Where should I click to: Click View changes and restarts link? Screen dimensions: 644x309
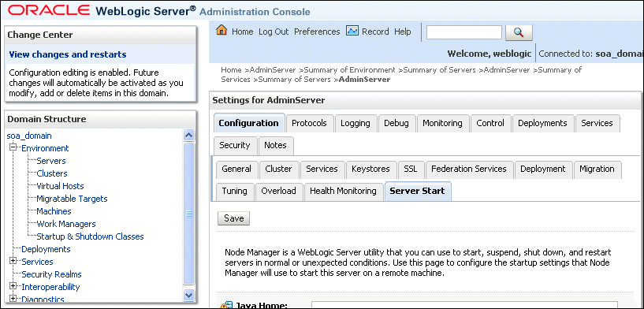pos(68,54)
